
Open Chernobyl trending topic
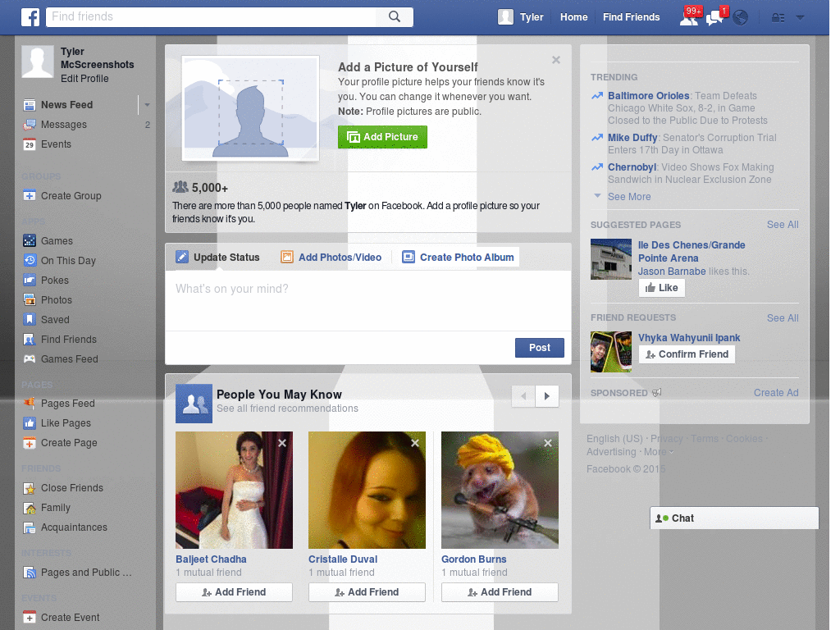[632, 167]
